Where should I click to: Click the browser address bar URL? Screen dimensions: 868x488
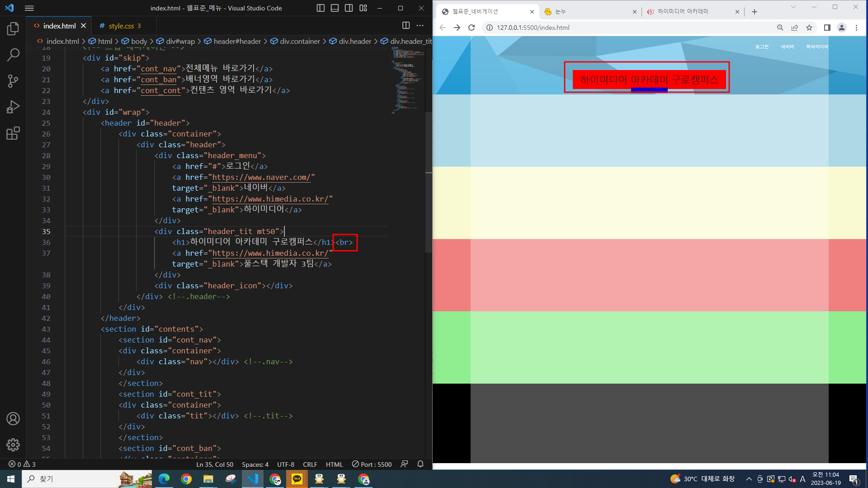click(x=533, y=28)
